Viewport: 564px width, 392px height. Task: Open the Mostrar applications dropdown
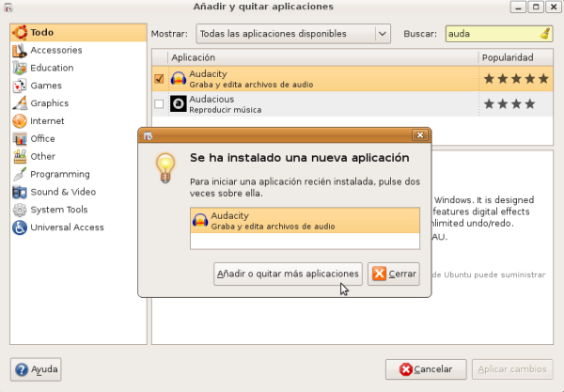click(292, 34)
